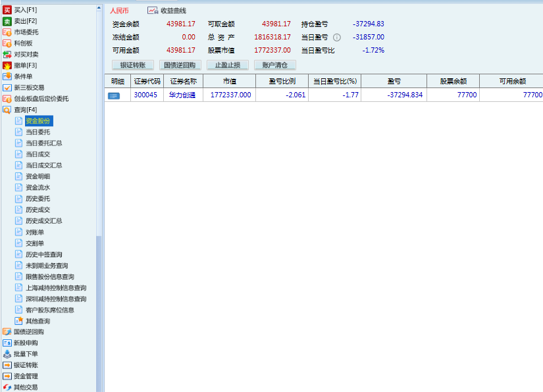Viewport: 543px width, 392px height.
Task: Open 历史成交 in the query tree
Action: tap(38, 209)
